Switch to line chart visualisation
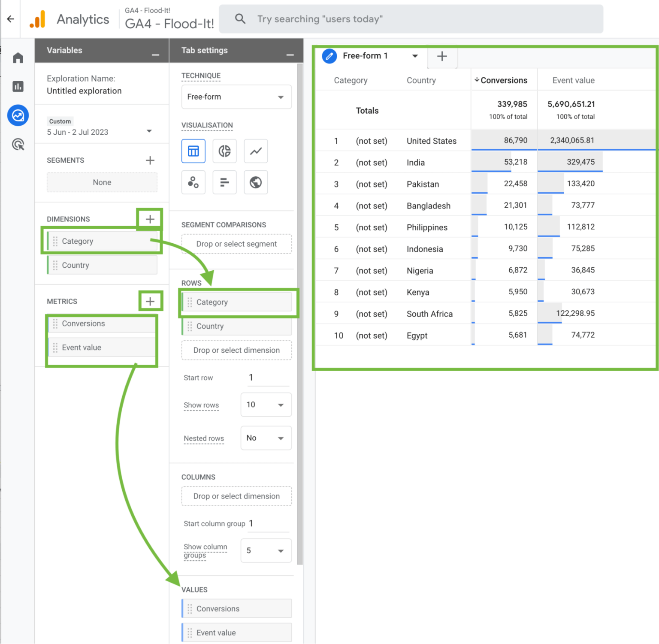This screenshot has height=644, width=659. point(256,151)
